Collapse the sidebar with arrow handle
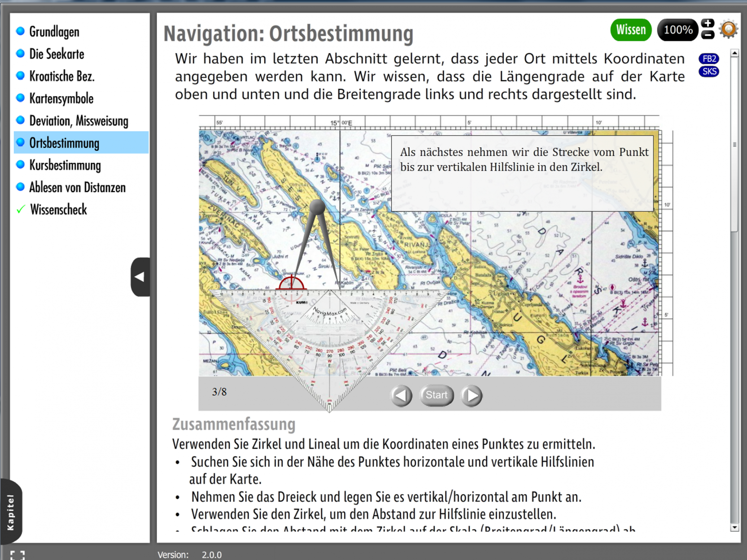The image size is (747, 560). click(140, 277)
